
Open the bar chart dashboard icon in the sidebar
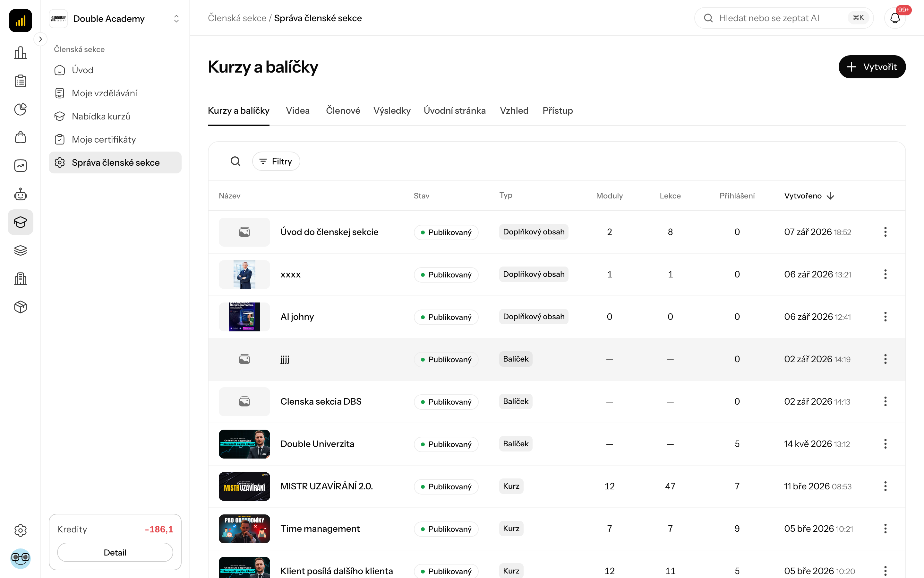pos(20,53)
